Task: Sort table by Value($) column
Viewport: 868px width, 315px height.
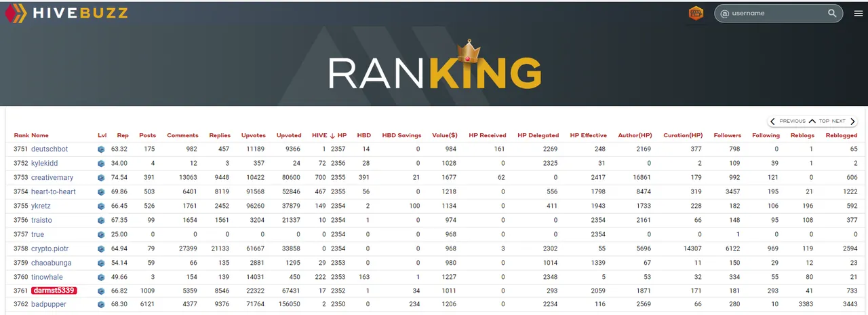Action: 445,135
